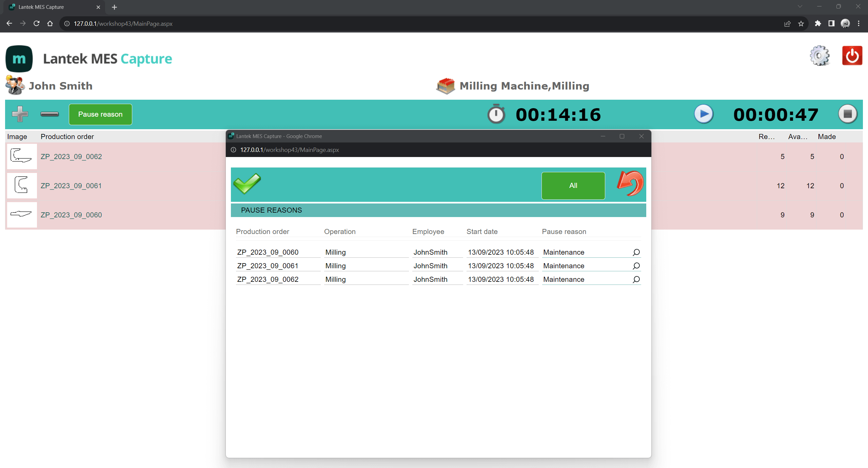Select ZP_2023_09_0061 production order row

click(71, 186)
